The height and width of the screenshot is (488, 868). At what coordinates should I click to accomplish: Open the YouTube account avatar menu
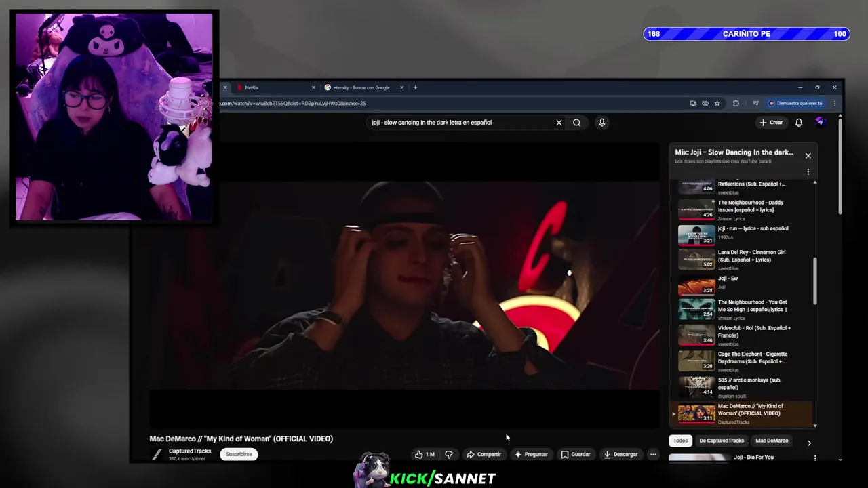pyautogui.click(x=820, y=122)
